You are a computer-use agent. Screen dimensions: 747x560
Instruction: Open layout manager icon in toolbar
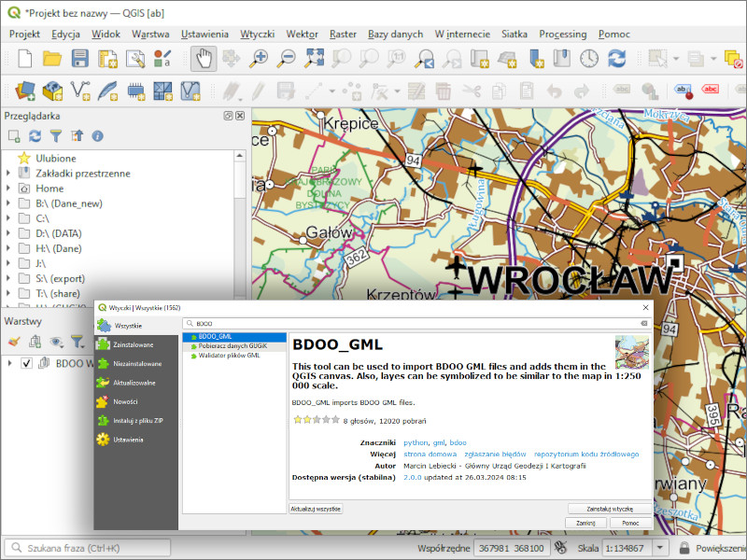[135, 59]
